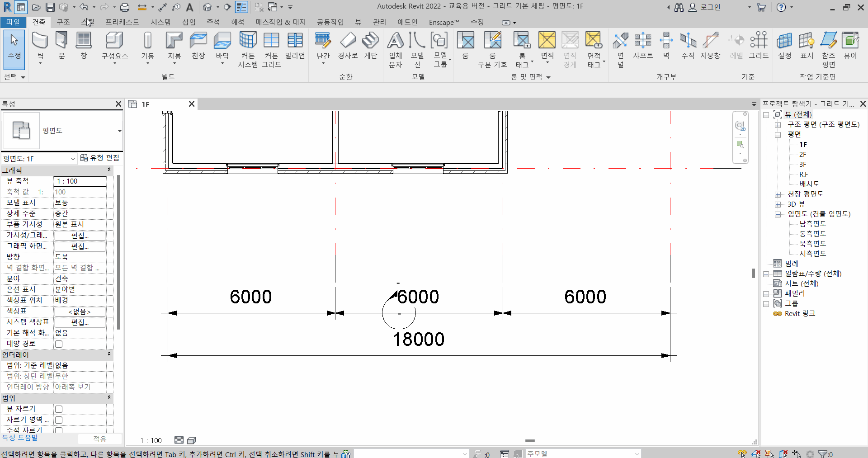Toggle the Annotation Crop (주석 자르기) checkbox
The height and width of the screenshot is (458, 868).
tap(59, 430)
